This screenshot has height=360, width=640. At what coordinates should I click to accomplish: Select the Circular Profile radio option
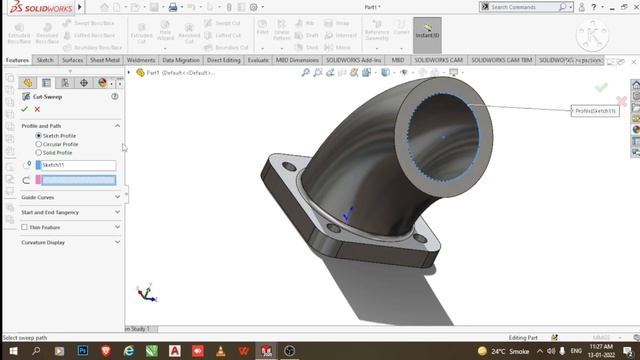tap(39, 144)
